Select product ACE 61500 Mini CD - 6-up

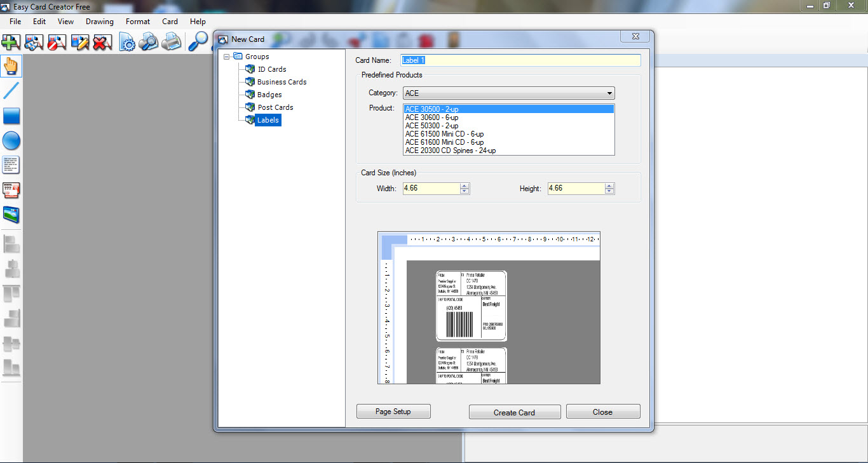pyautogui.click(x=509, y=134)
